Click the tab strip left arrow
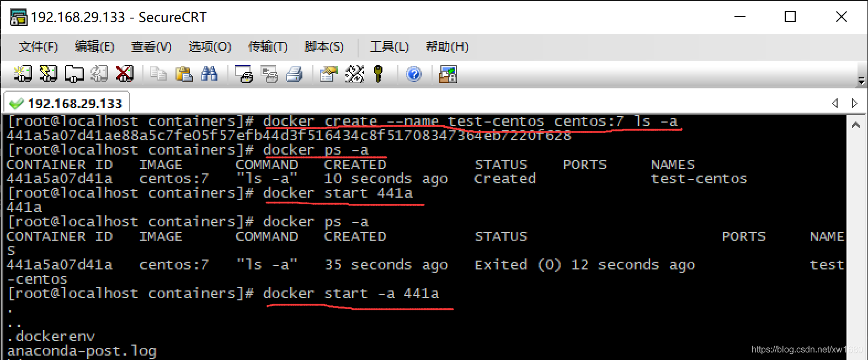 click(x=835, y=103)
